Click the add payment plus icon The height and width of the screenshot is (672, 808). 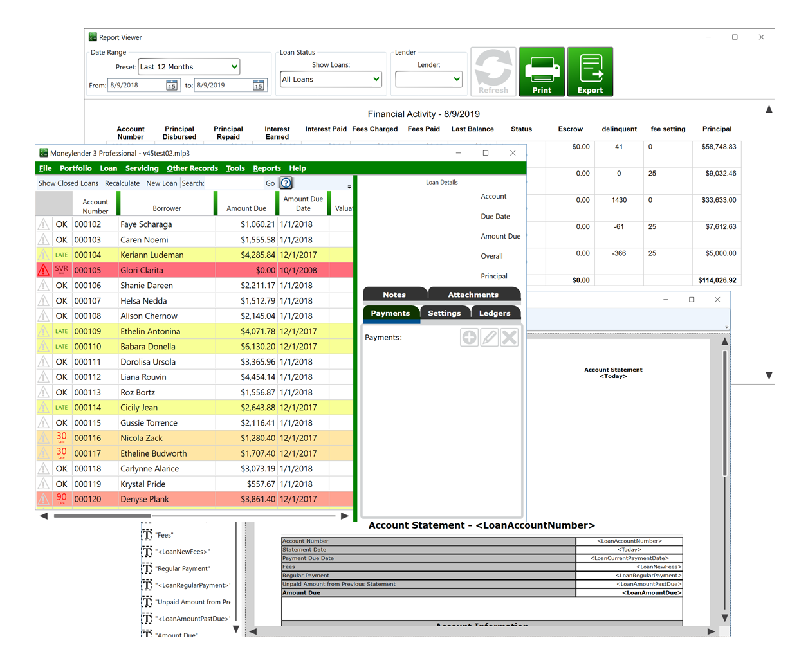click(x=469, y=338)
